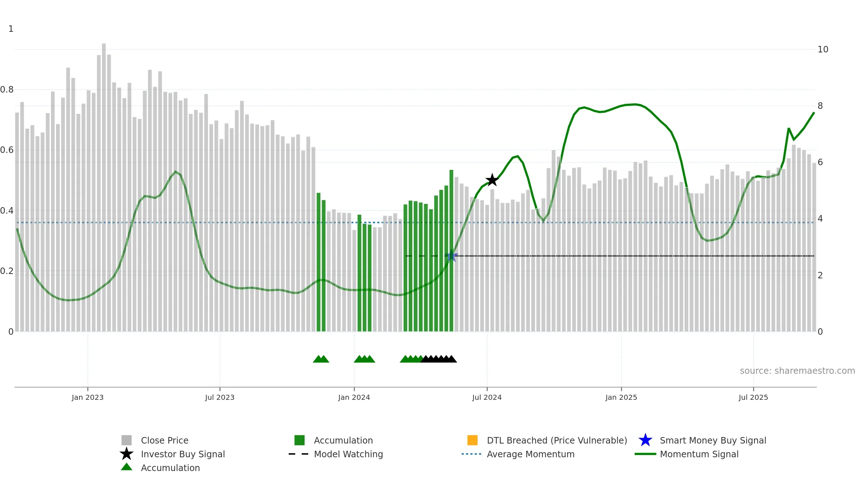Click the gray Close Price legend square

[127, 440]
